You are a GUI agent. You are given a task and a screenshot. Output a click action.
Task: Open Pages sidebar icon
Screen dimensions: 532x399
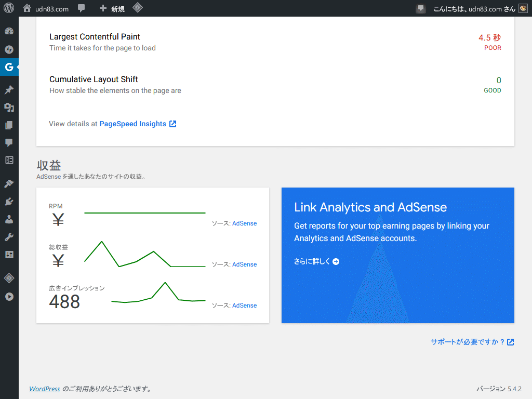click(9, 125)
